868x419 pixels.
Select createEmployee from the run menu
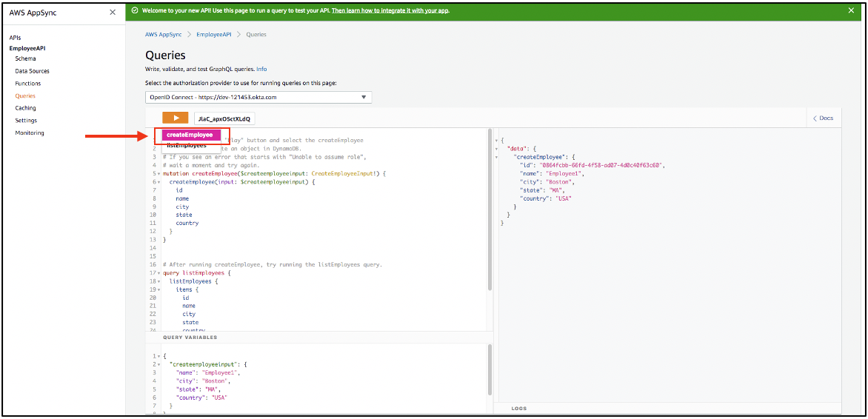click(x=190, y=135)
